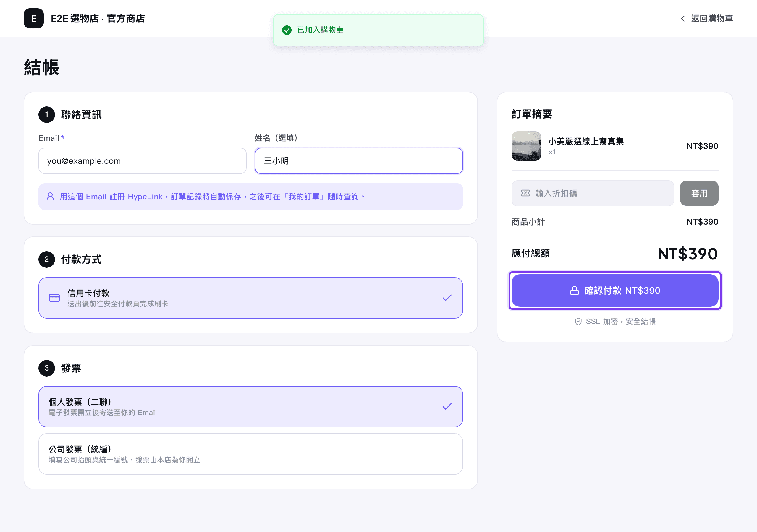Click 電子發票開立後寄送至你的 Email description
This screenshot has height=532, width=757.
pos(103,412)
